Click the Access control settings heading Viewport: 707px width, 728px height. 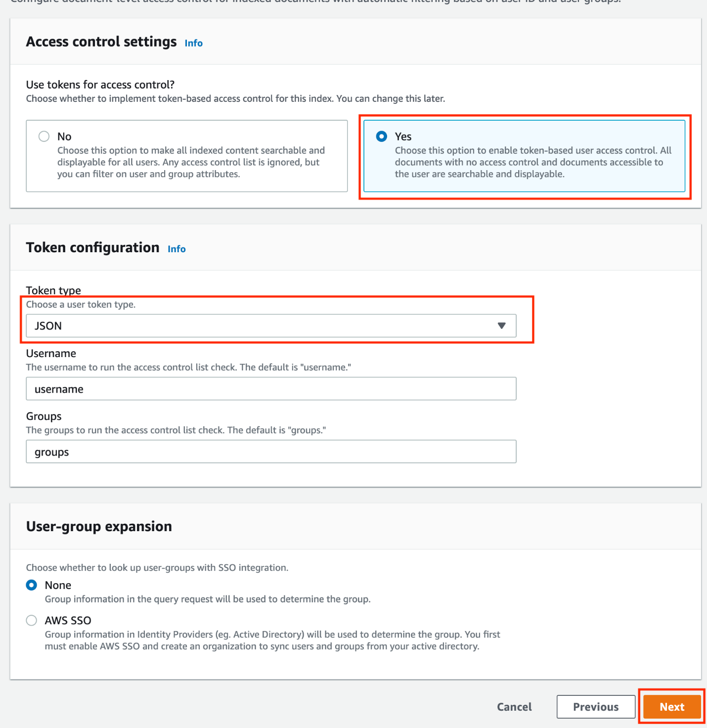coord(101,42)
